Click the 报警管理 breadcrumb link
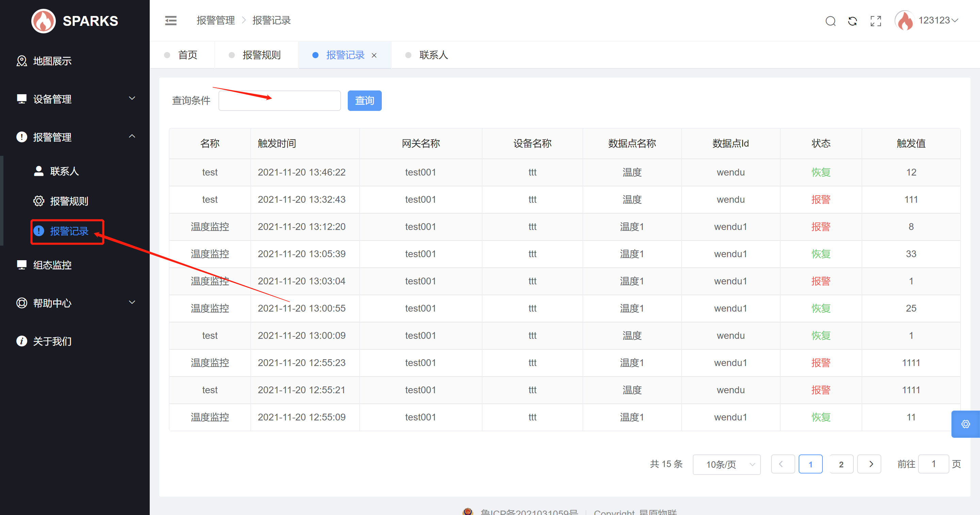The image size is (980, 515). point(216,20)
